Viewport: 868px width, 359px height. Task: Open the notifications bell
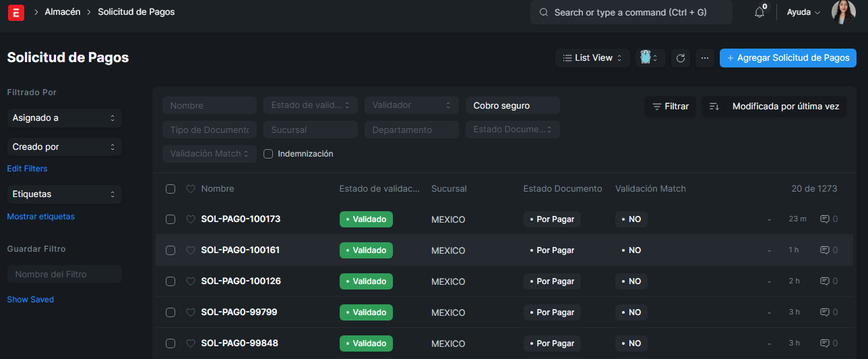pos(759,12)
